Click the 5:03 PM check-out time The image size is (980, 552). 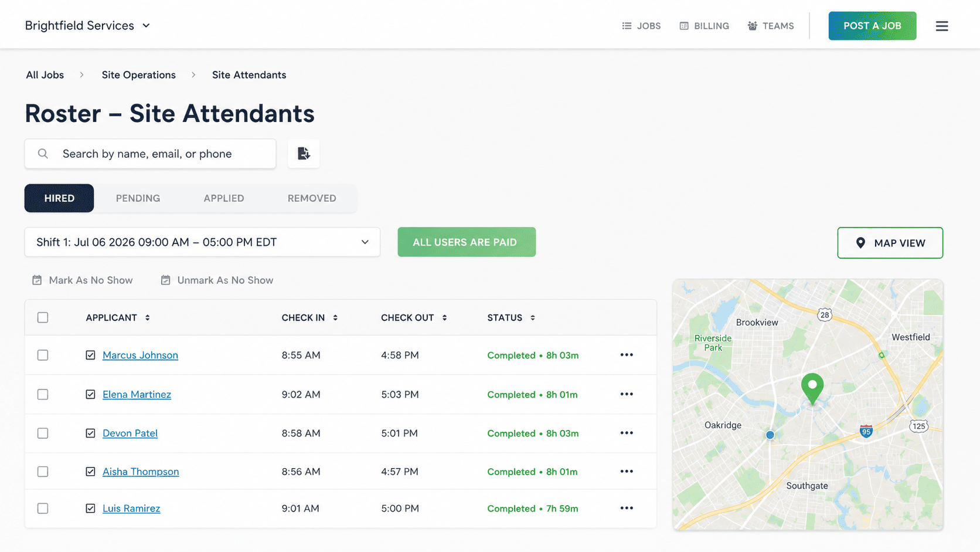point(400,394)
